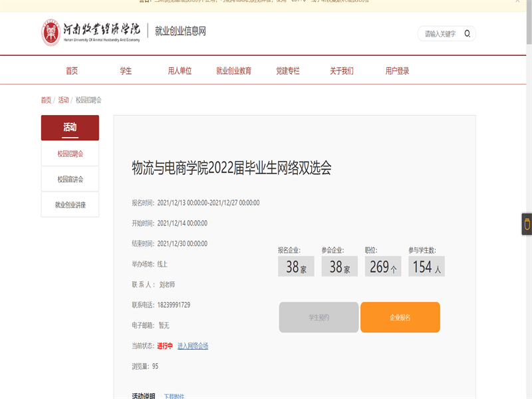The width and height of the screenshot is (532, 399).
Task: Select 校园宣讲会 in the sidebar
Action: click(x=70, y=179)
